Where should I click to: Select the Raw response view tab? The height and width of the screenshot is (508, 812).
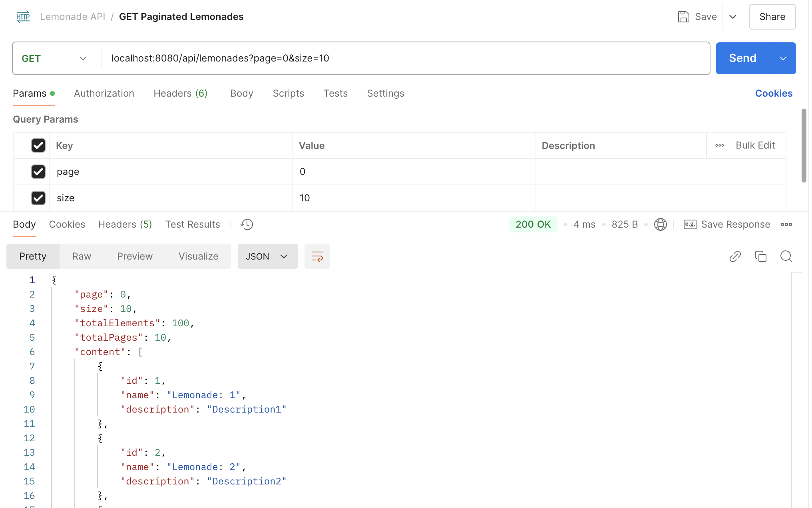coord(82,256)
